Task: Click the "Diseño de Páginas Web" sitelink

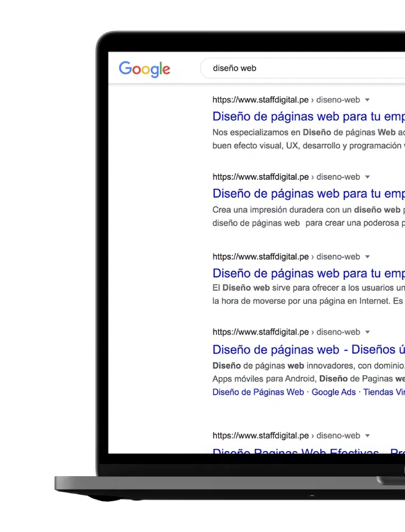Action: (258, 392)
